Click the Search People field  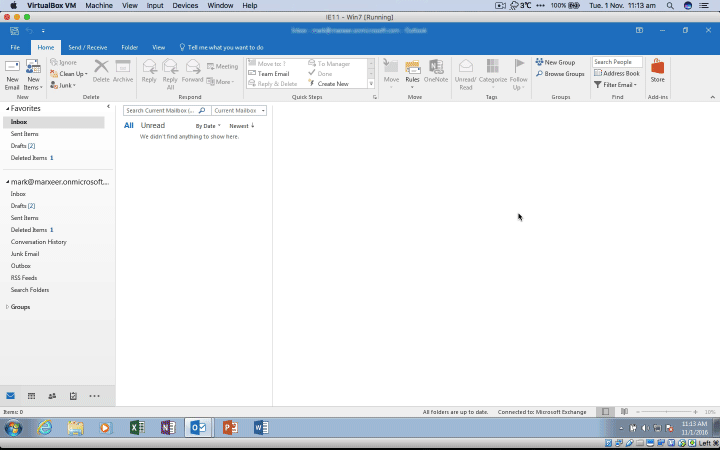(x=617, y=62)
